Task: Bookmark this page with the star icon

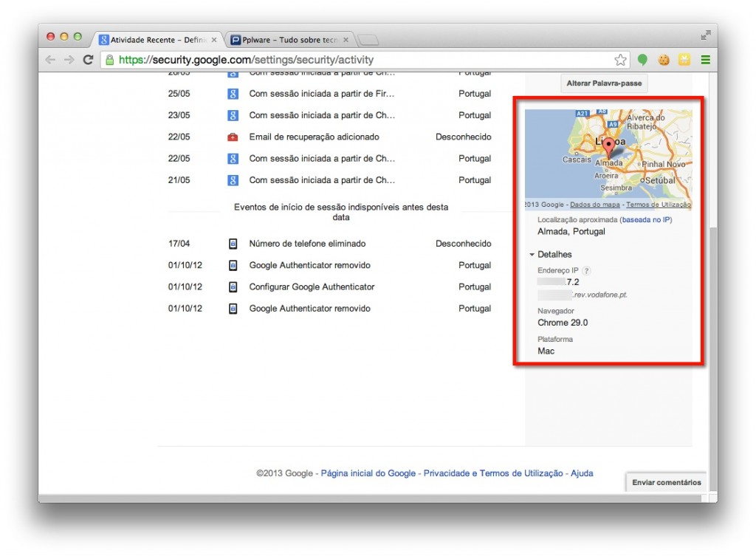Action: tap(620, 60)
